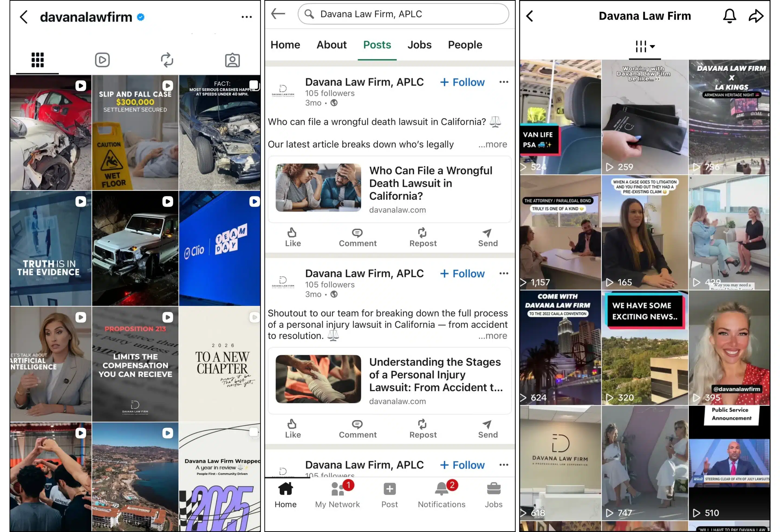780x532 pixels.
Task: Select the Instagram reposts tab icon
Action: [x=167, y=60]
